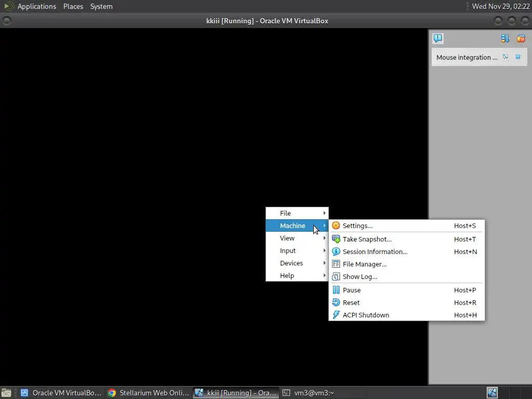Screen dimensions: 532x399
Task: Click the Take Snapshot camera icon
Action: click(336, 239)
